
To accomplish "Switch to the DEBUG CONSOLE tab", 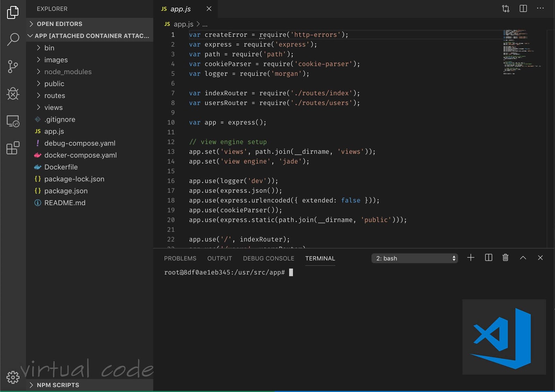I will click(268, 258).
